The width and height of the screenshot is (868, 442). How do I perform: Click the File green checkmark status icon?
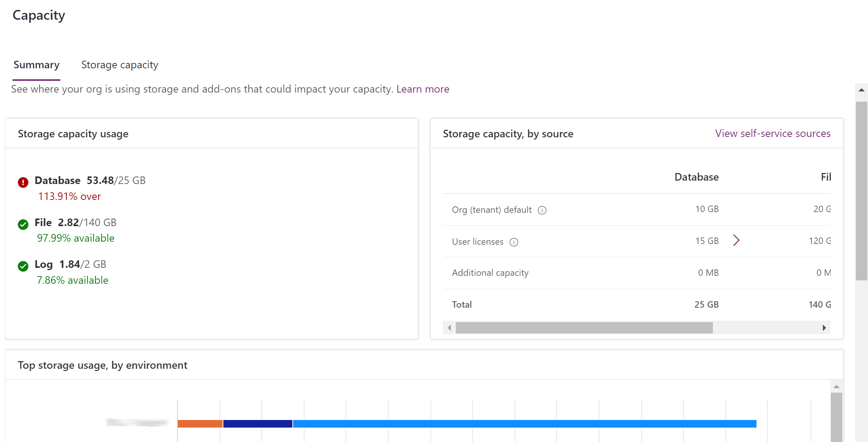23,225
